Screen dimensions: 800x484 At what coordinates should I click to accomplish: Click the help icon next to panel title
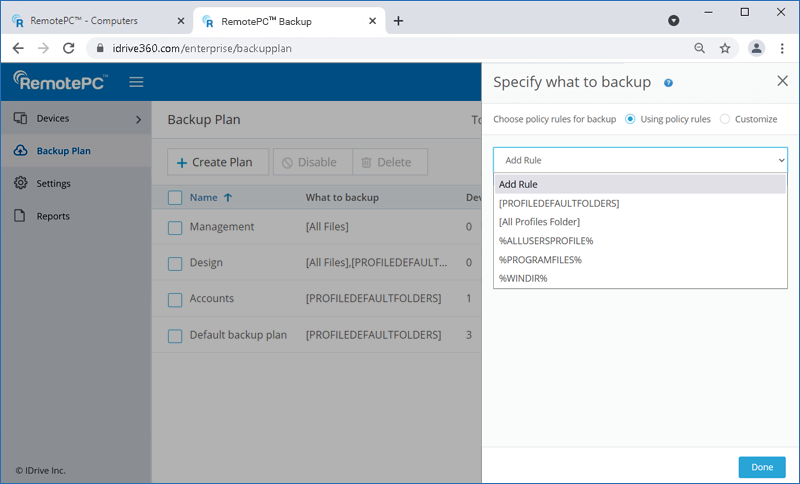(x=668, y=83)
